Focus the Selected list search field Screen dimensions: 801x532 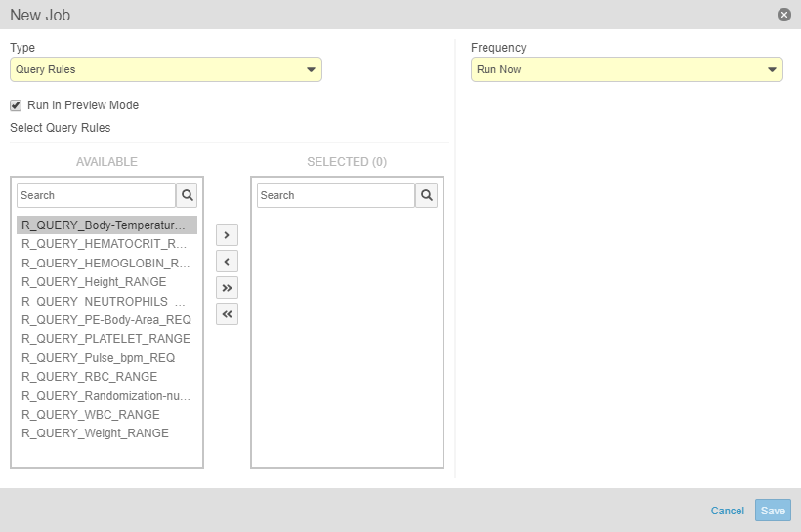point(335,195)
